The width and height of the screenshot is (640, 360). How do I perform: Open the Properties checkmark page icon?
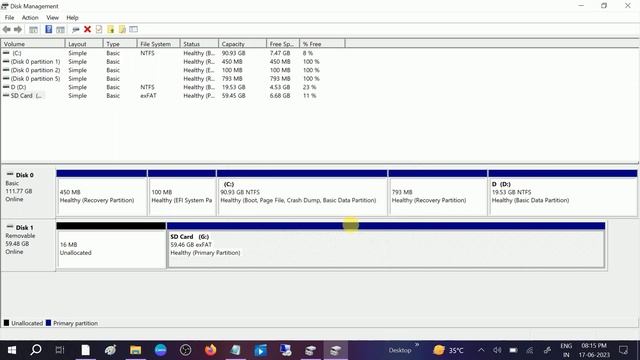pos(99,29)
